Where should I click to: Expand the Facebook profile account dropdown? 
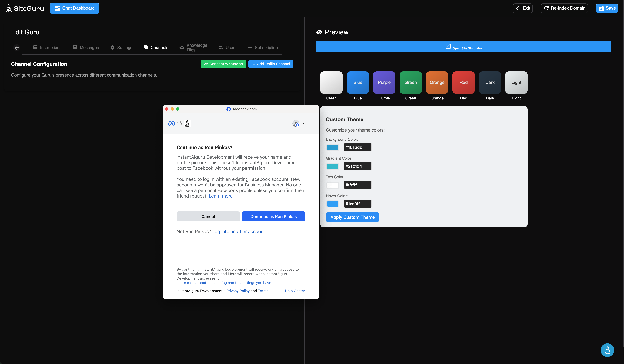[303, 123]
